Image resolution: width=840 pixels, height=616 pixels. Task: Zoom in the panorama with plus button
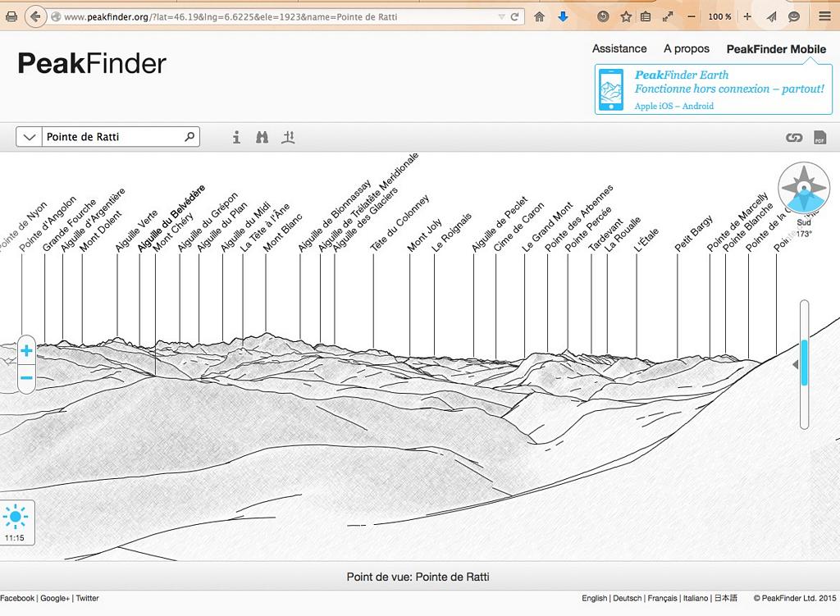(x=26, y=351)
